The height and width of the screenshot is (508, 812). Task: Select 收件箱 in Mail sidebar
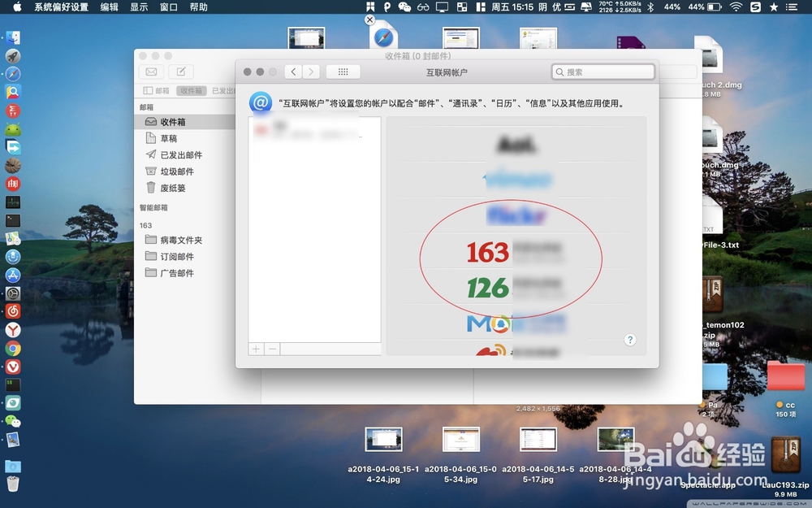coord(185,122)
